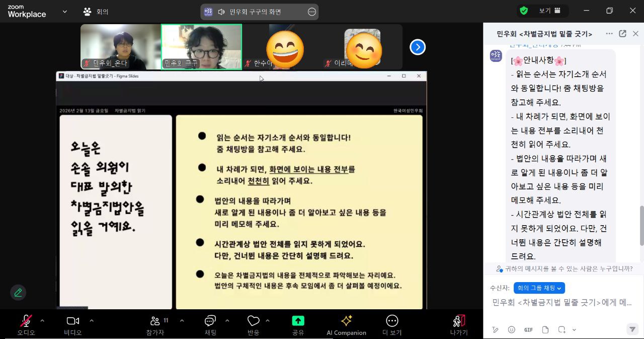Stop video for 민우회 구구 participant
644x339 pixels.
tap(201, 47)
